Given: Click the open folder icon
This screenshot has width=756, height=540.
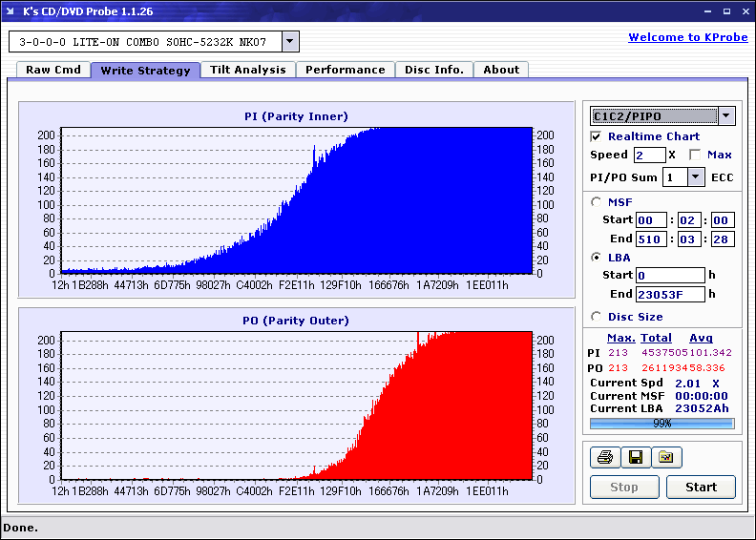Looking at the screenshot, I should [x=666, y=457].
